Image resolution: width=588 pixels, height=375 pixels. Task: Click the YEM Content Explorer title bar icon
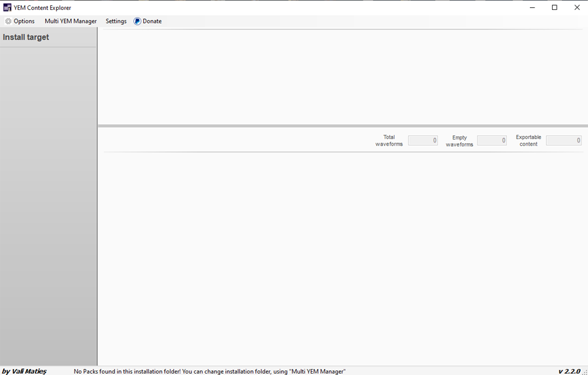[7, 7]
